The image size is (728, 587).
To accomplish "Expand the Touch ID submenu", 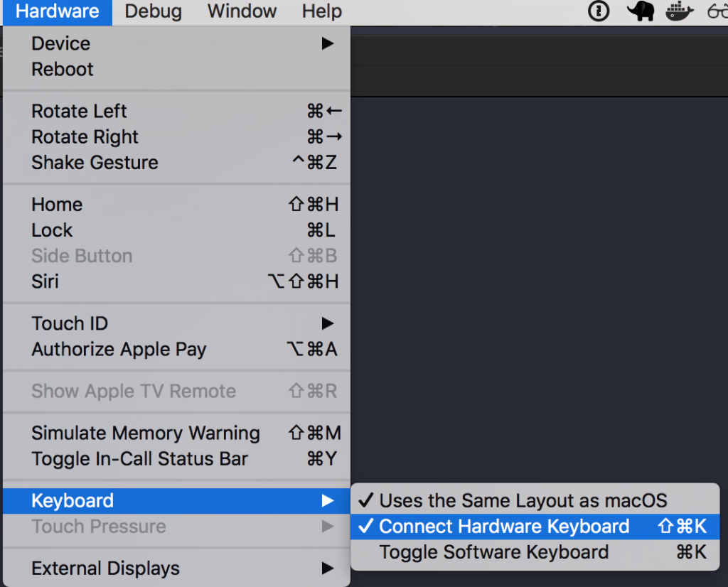I will [176, 323].
